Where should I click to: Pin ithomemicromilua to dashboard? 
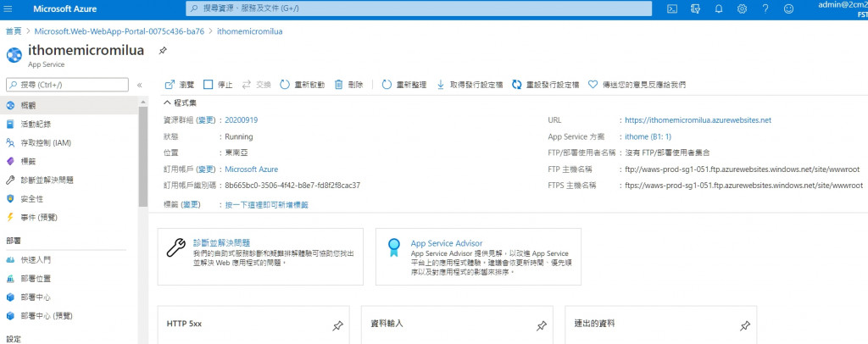[162, 50]
